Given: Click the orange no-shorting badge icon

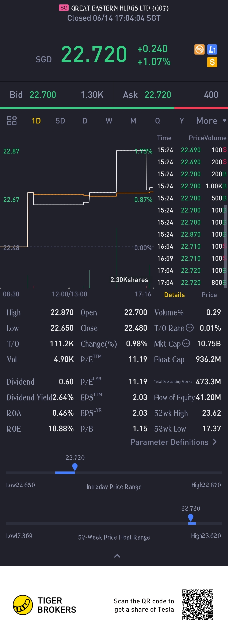Looking at the screenshot, I should tap(199, 49).
